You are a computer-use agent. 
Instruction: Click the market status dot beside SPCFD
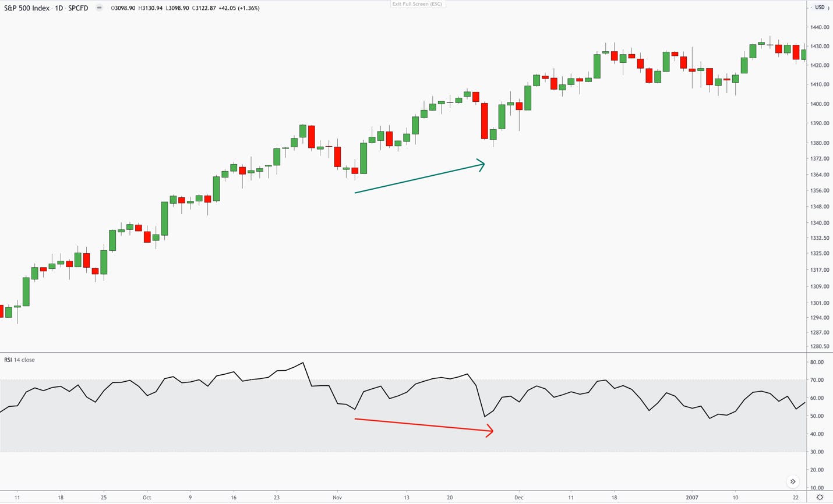[x=99, y=8]
